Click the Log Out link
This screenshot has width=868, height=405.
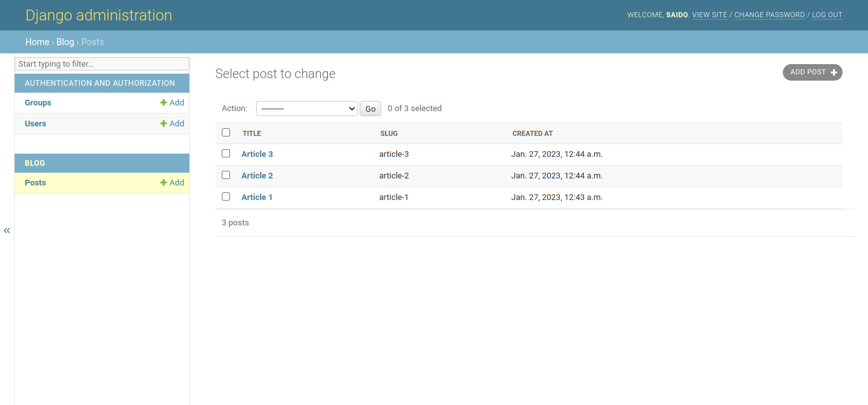point(827,15)
